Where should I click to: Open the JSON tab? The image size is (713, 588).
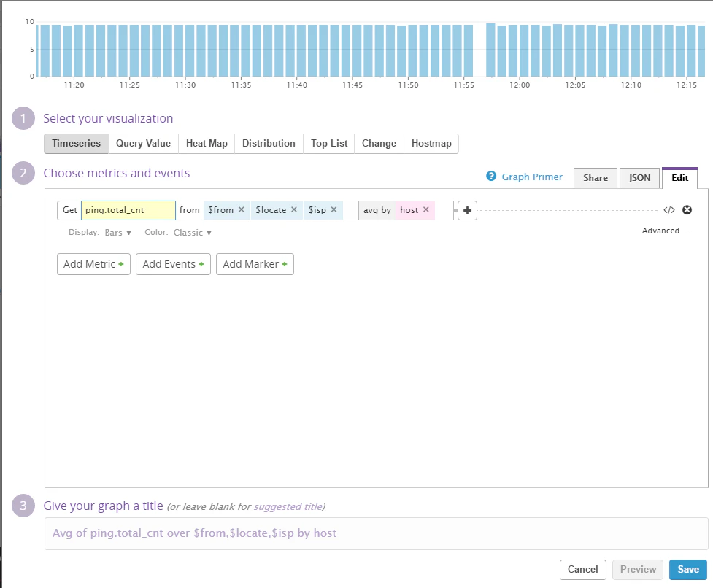pyautogui.click(x=639, y=178)
